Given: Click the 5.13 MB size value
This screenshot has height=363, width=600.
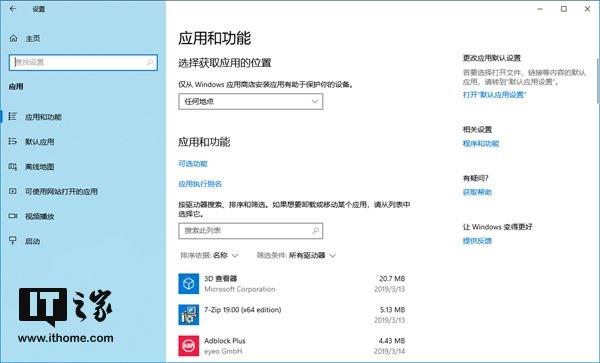Looking at the screenshot, I should (x=393, y=309).
